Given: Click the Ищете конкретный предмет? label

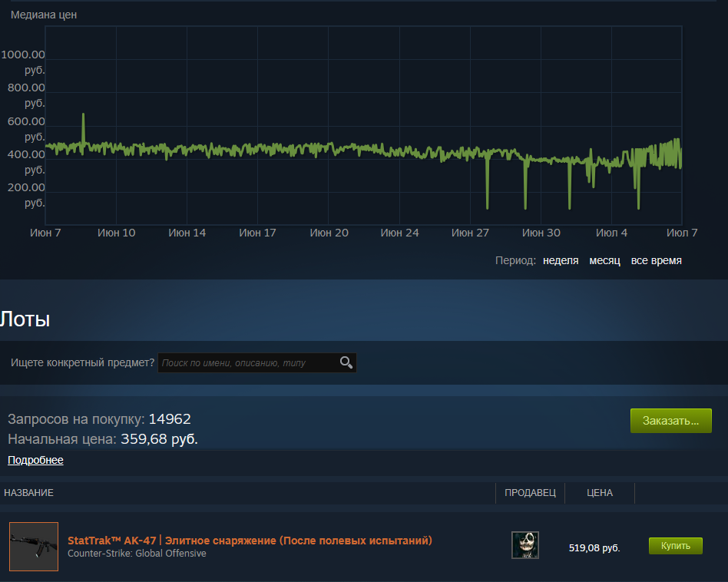Looking at the screenshot, I should tap(83, 362).
